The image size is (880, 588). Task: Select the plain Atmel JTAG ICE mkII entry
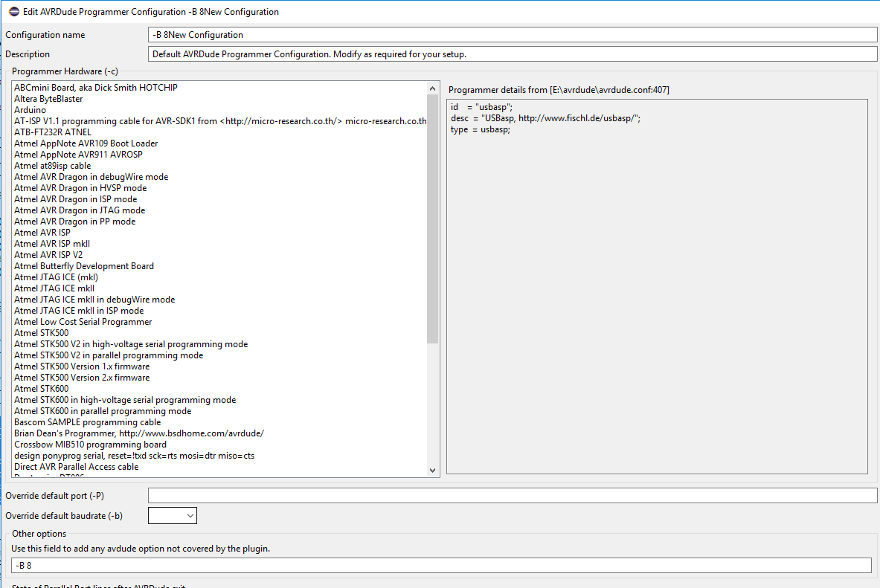54,288
